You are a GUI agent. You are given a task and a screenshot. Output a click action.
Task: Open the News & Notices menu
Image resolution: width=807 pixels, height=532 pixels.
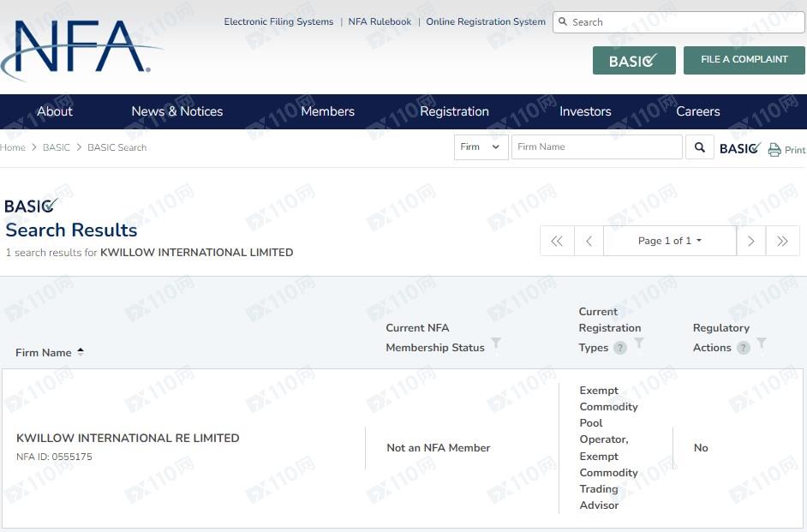(x=176, y=111)
